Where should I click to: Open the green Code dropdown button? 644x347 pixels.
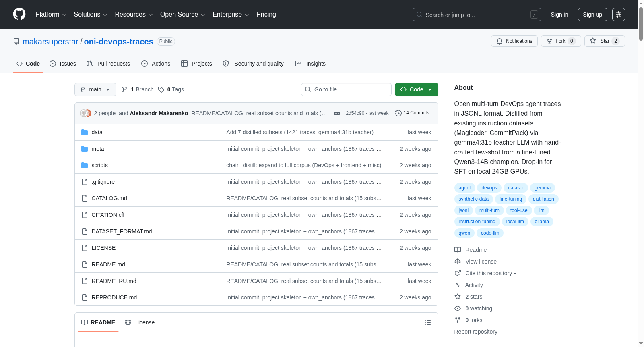(417, 89)
